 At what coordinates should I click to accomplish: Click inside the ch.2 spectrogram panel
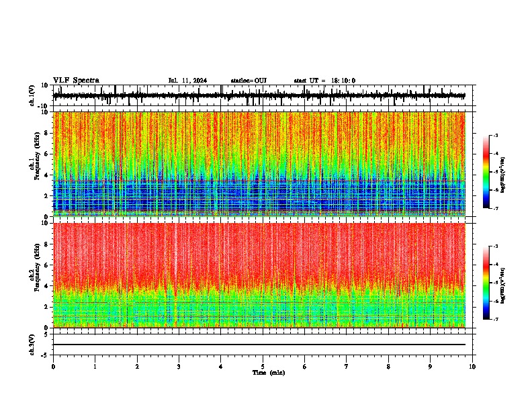[x=259, y=275]
